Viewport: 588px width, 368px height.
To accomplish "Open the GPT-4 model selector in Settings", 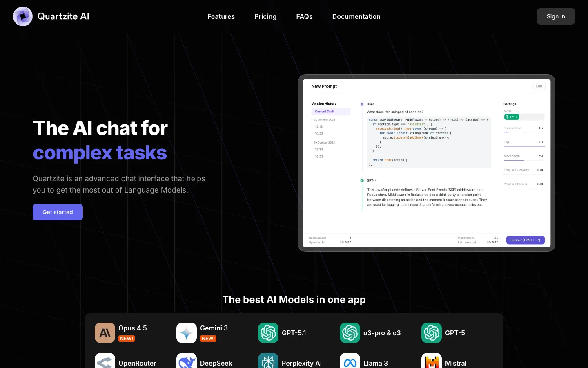I will click(x=524, y=117).
